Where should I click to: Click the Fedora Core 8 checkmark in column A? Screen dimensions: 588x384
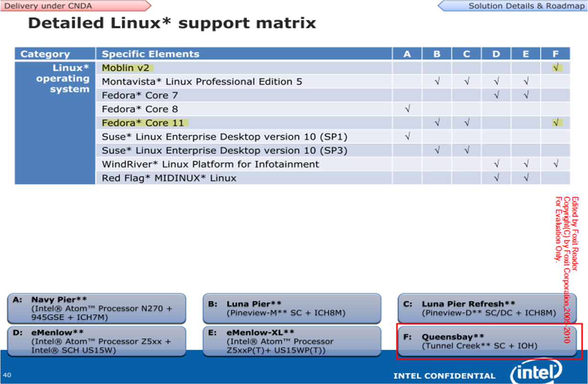(x=407, y=109)
